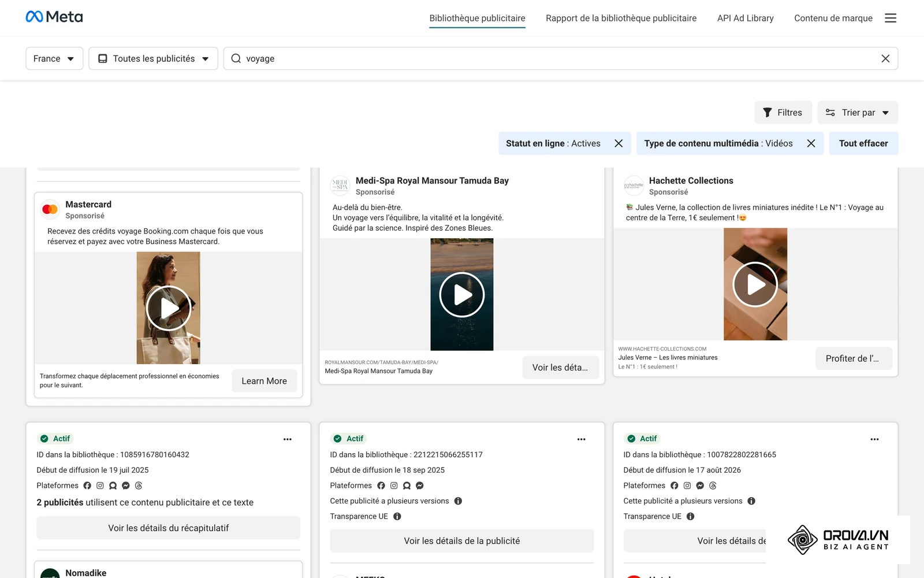This screenshot has width=924, height=578.
Task: Click the Profiter de l'… button on Hachette ad
Action: click(x=854, y=358)
